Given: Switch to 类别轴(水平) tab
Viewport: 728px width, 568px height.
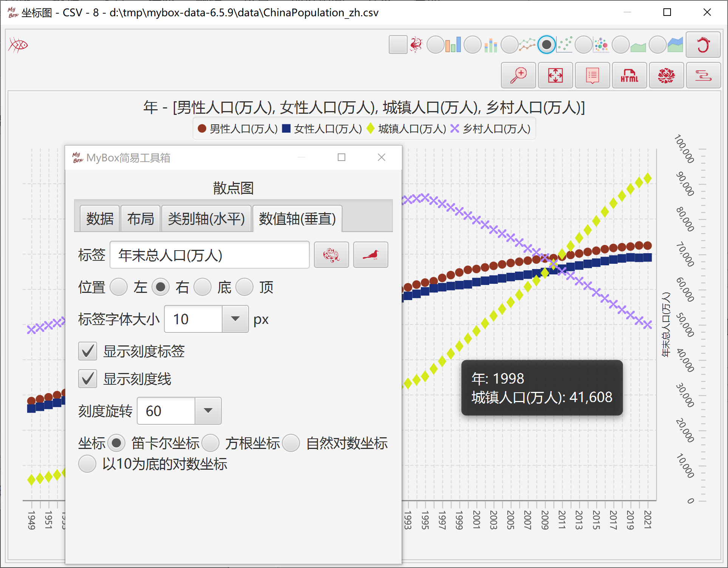Looking at the screenshot, I should [x=206, y=218].
